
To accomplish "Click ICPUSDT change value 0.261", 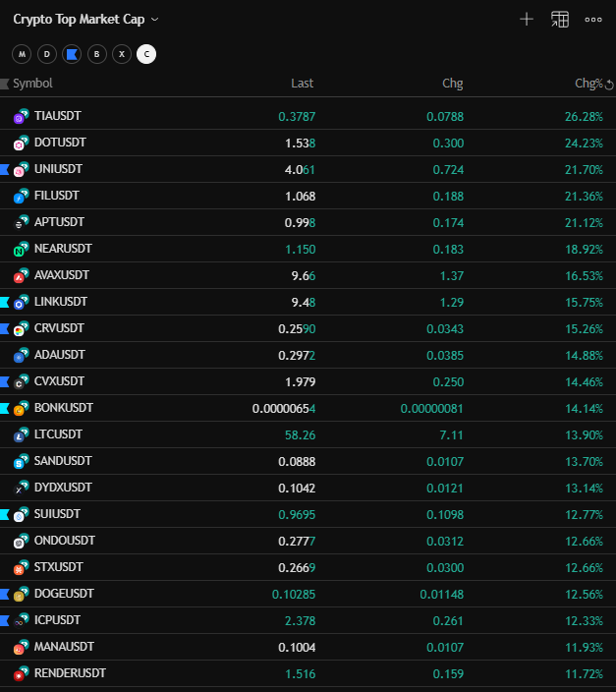I will (x=448, y=621).
